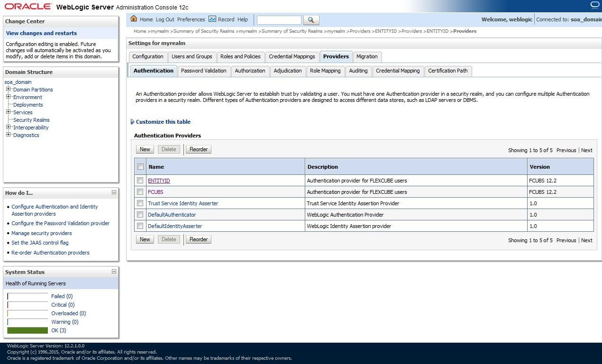602x364 pixels.
Task: Click the search magnifier icon
Action: coord(311,20)
